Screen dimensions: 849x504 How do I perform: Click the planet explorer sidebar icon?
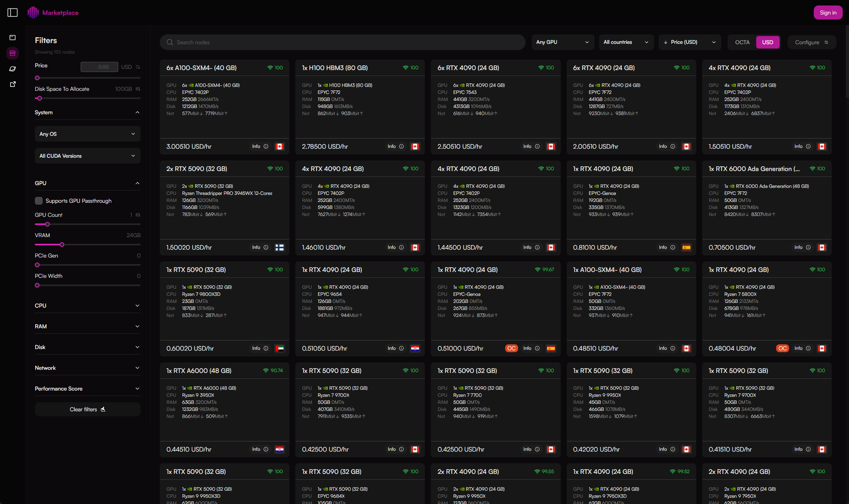point(13,69)
